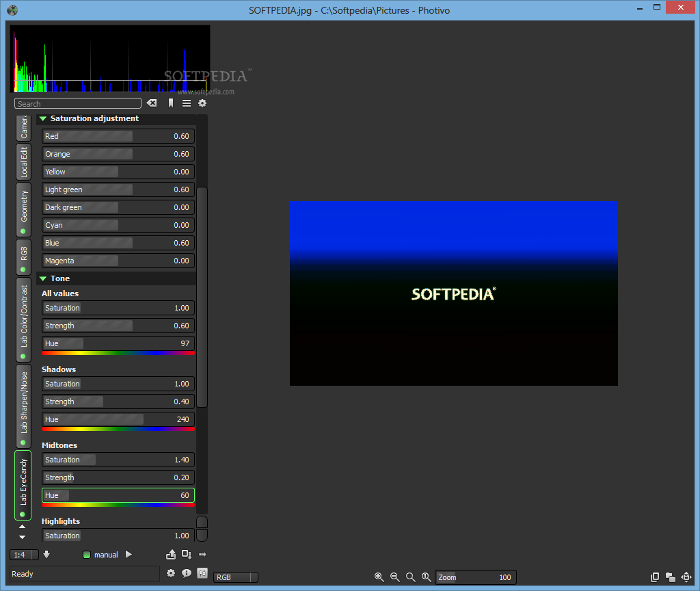This screenshot has width=700, height=591.
Task: Click in the Search input box
Action: [x=78, y=104]
